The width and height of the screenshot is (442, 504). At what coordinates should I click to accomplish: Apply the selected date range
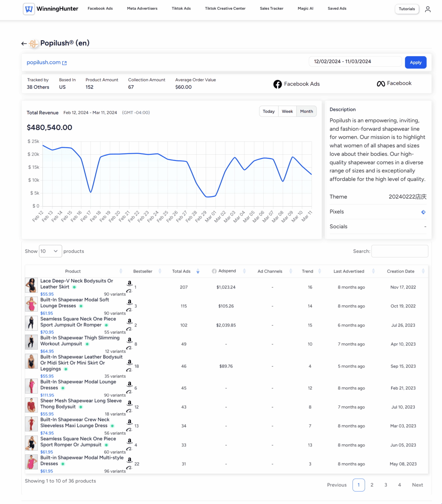pos(416,62)
